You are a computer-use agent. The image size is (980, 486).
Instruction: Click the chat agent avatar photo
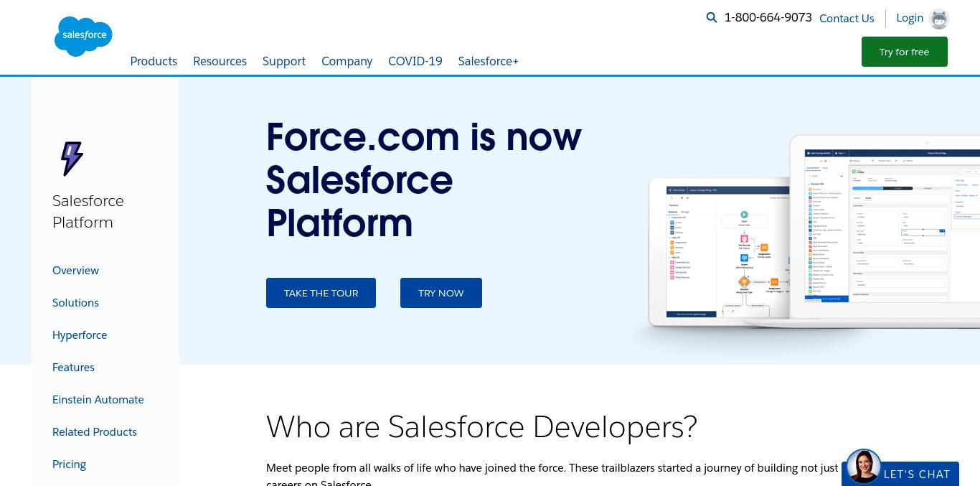click(x=864, y=467)
